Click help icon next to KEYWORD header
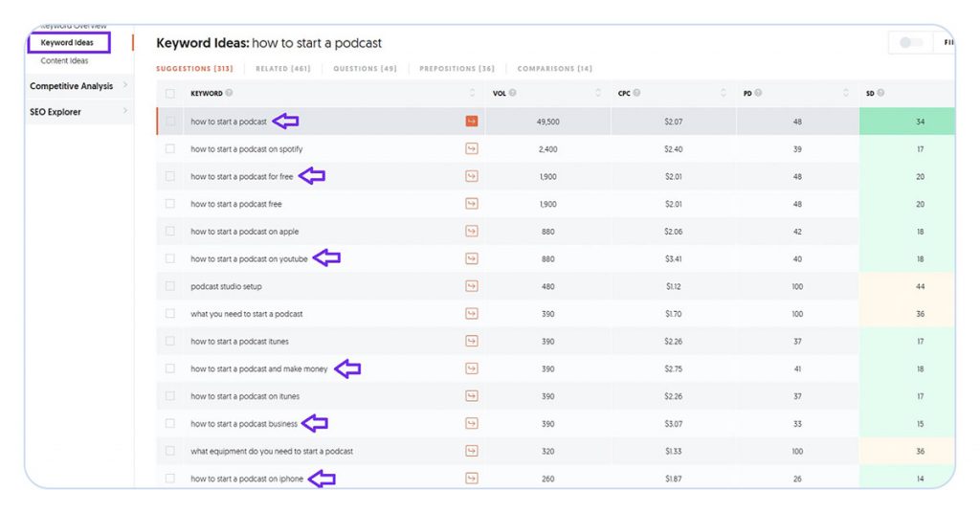980x513 pixels. (x=230, y=93)
